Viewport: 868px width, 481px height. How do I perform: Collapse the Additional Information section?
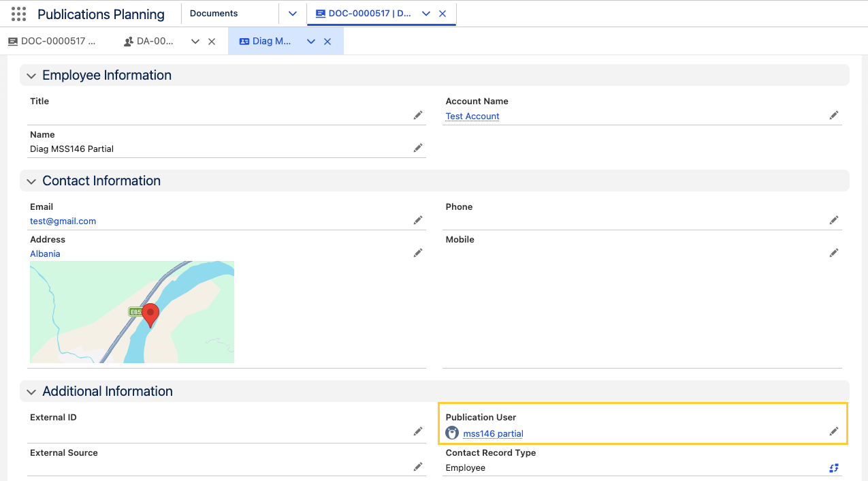point(31,392)
